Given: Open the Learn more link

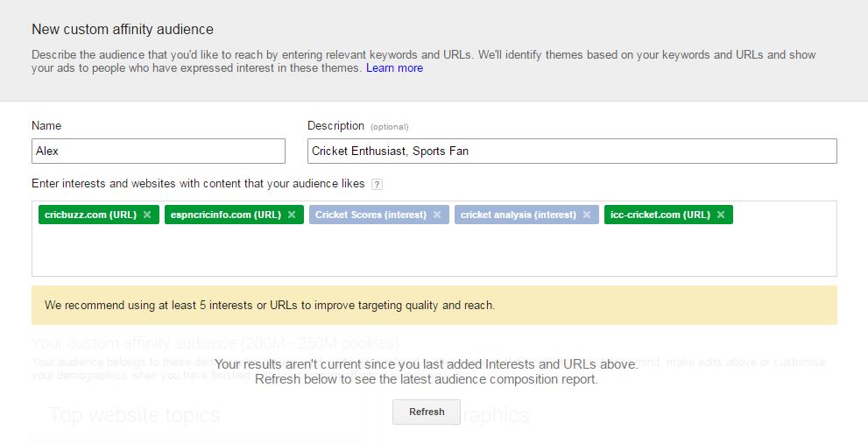Looking at the screenshot, I should pos(395,68).
